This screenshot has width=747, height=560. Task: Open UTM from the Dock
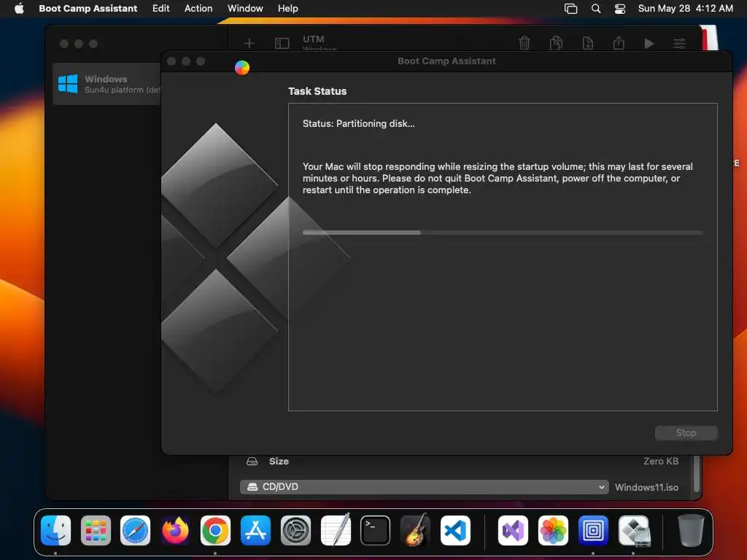pos(593,530)
